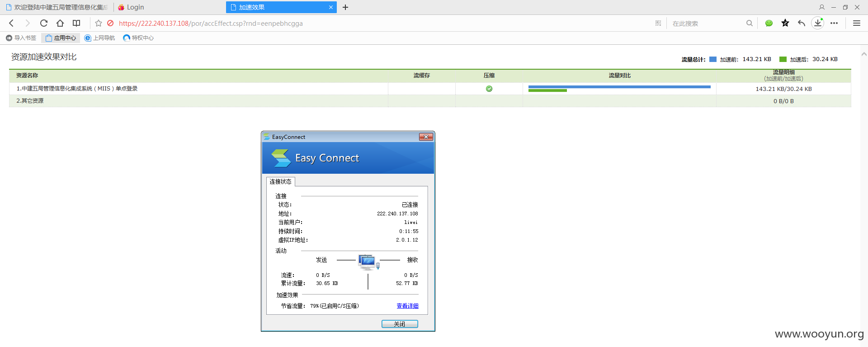The width and height of the screenshot is (868, 347).
Task: Click the page scrollbar up arrow
Action: [864, 54]
